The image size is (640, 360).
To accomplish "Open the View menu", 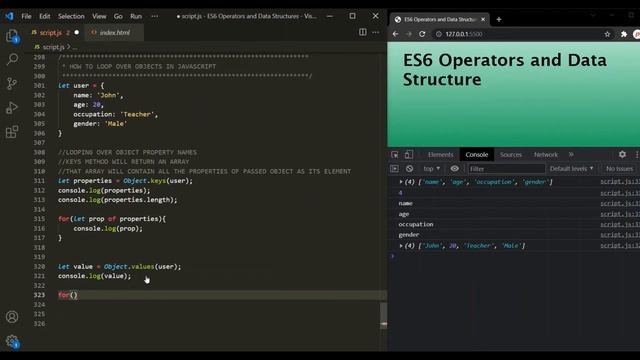I will 99,16.
